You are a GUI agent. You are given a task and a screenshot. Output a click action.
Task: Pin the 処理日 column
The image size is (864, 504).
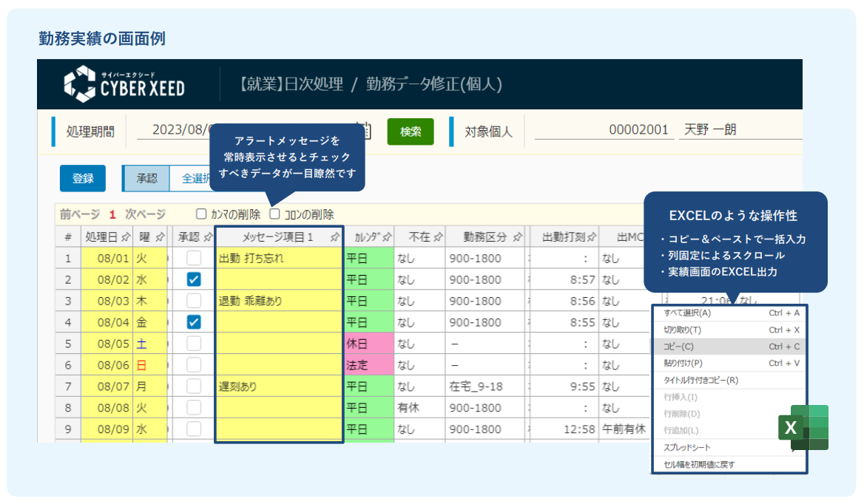[125, 237]
